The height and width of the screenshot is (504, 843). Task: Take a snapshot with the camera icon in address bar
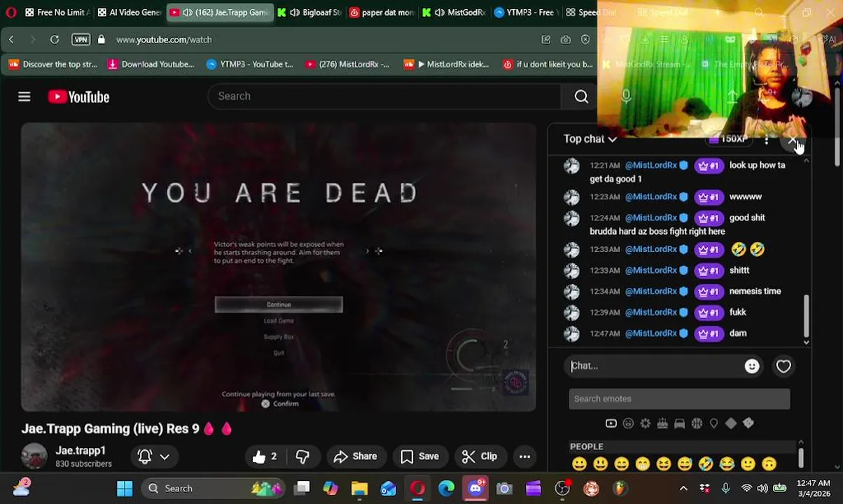click(565, 40)
